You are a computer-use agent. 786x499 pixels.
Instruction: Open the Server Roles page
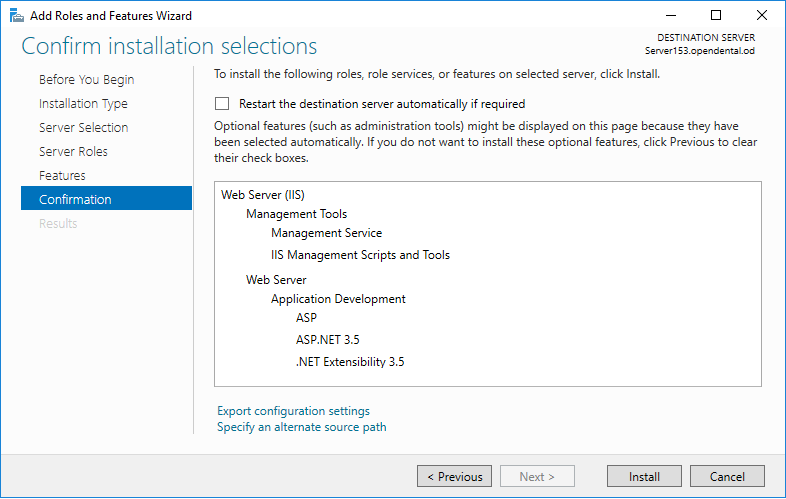73,151
